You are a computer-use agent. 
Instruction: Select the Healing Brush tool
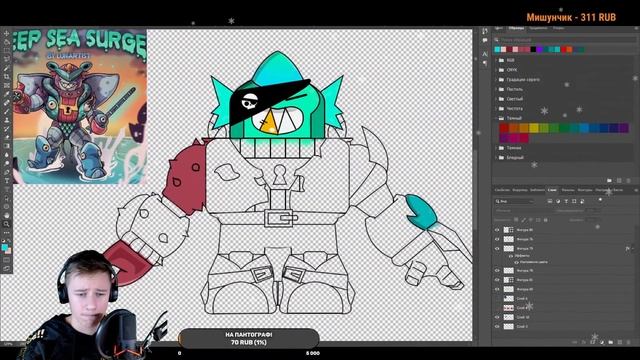click(7, 103)
